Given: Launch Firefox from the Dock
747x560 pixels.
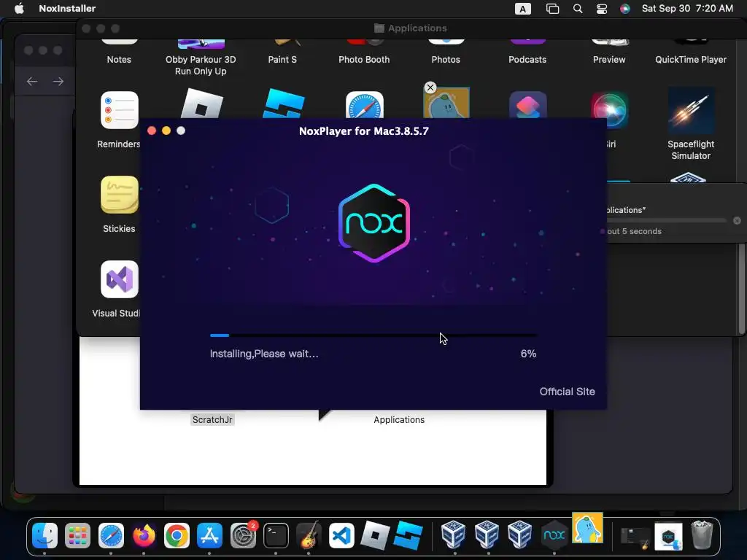Looking at the screenshot, I should click(x=144, y=536).
